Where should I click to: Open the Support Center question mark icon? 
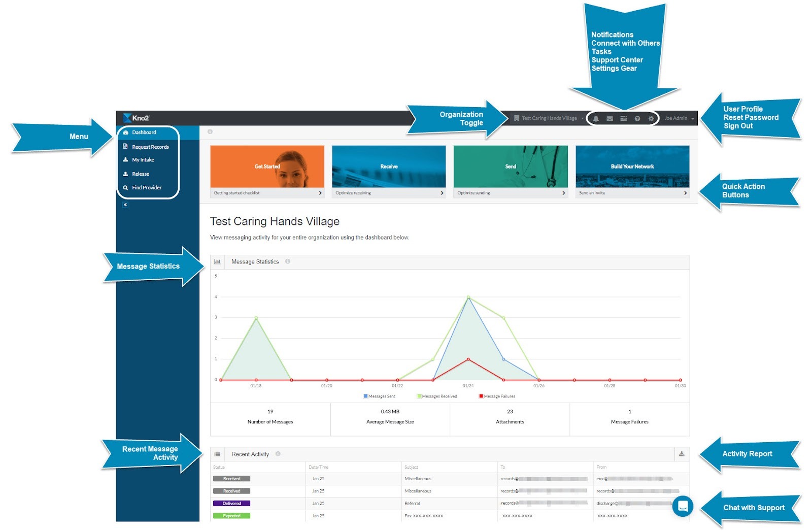637,118
